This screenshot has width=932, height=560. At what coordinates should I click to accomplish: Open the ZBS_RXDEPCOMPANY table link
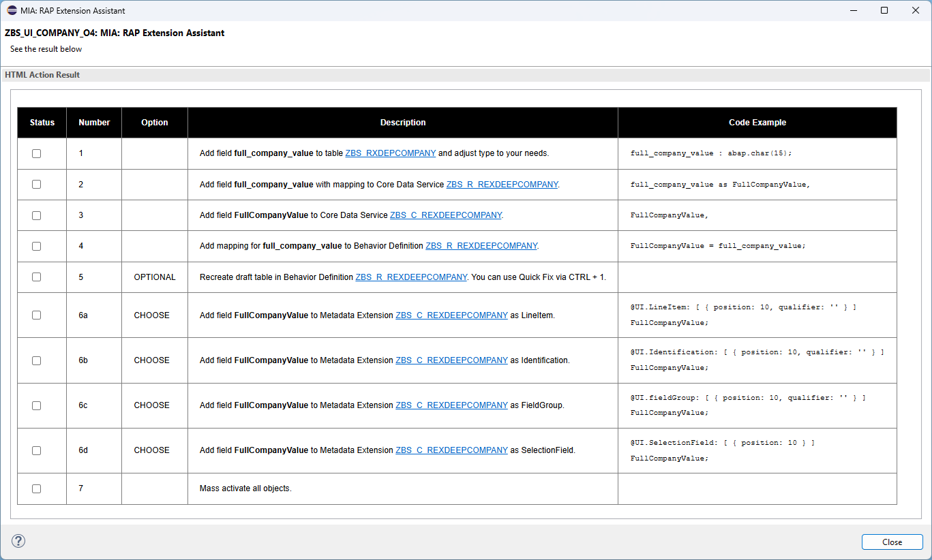(391, 153)
